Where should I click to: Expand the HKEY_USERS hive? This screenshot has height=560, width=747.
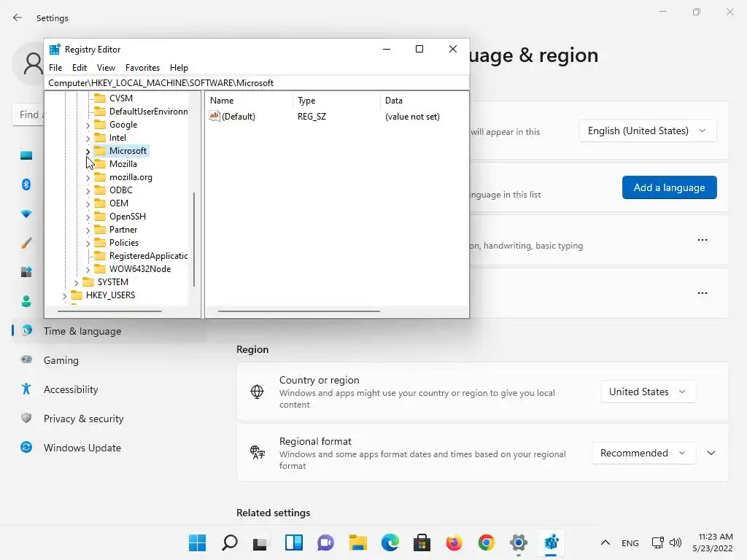point(64,296)
